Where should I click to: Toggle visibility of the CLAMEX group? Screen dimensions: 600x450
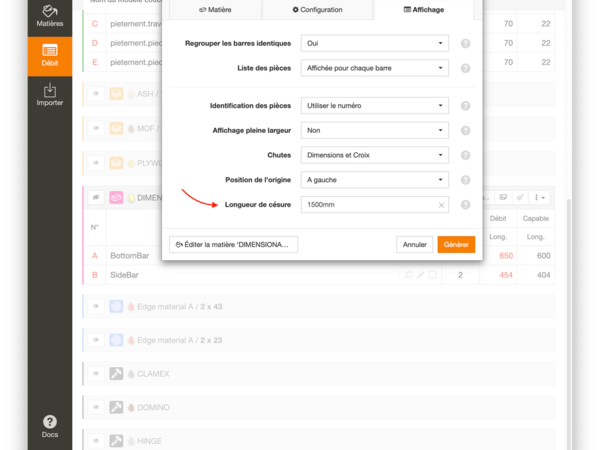pyautogui.click(x=98, y=373)
